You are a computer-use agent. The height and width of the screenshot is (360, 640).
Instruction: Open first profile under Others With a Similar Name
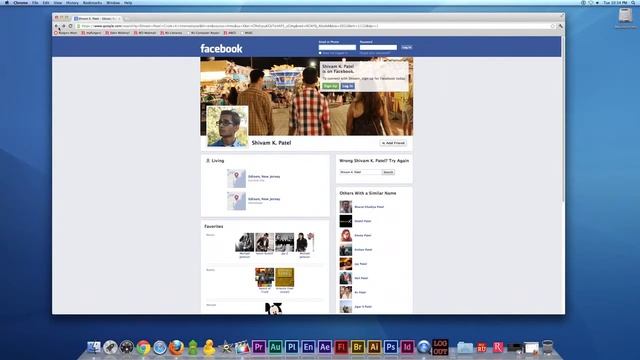pyautogui.click(x=346, y=207)
